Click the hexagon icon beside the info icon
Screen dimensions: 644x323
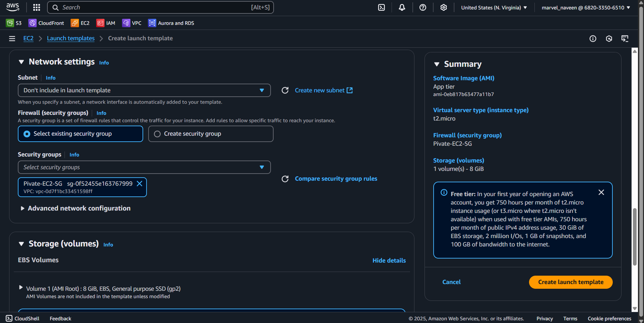point(609,39)
